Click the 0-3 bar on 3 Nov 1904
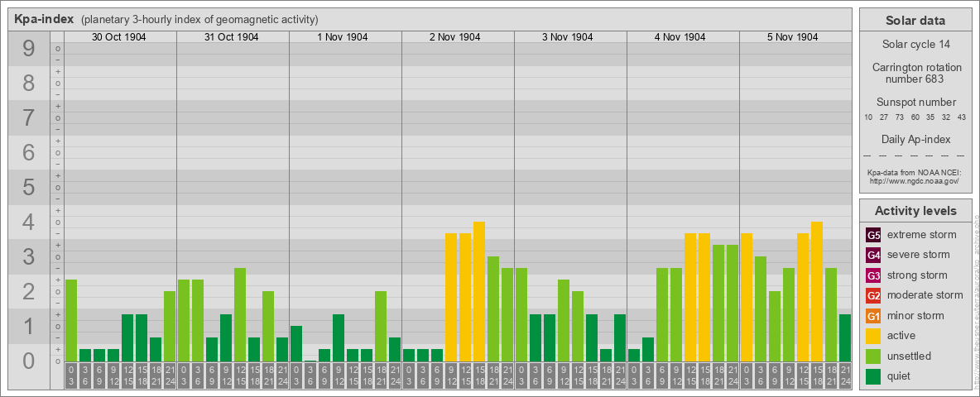The width and height of the screenshot is (980, 397). tap(521, 314)
